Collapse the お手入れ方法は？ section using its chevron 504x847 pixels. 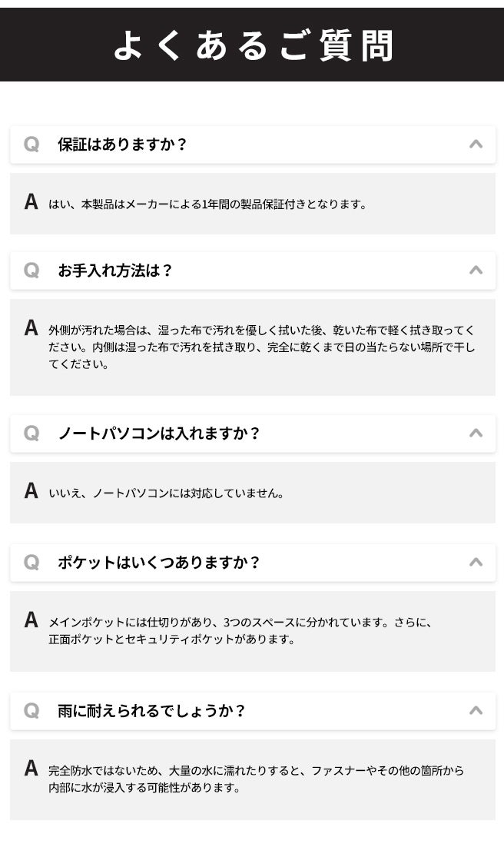(476, 270)
